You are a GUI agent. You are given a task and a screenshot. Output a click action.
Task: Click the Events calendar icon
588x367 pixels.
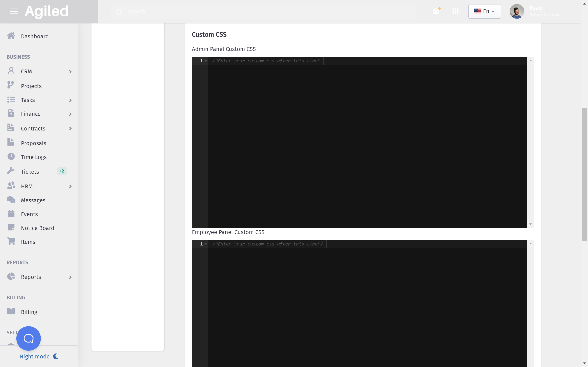[x=11, y=214]
